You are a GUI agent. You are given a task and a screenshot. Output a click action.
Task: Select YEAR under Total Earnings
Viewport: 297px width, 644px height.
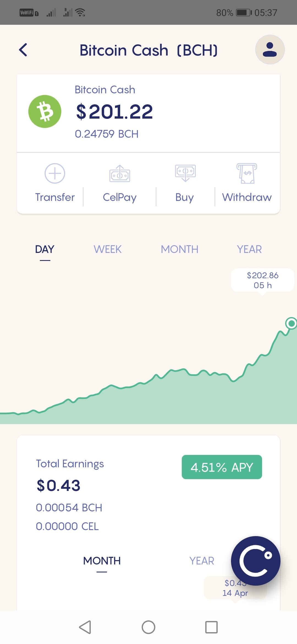click(202, 561)
